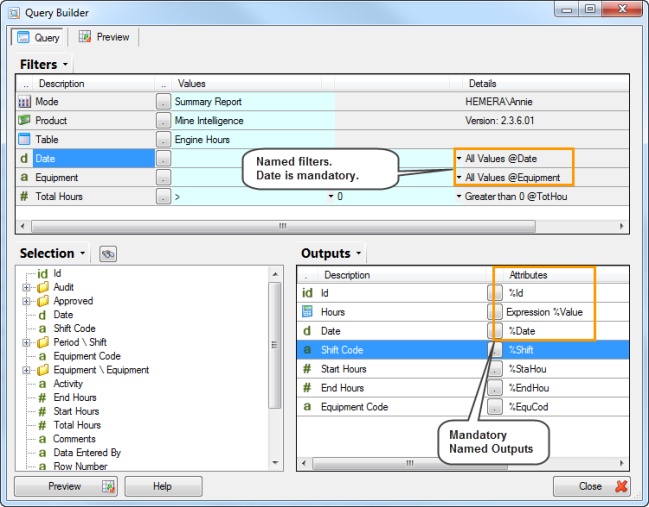The width and height of the screenshot is (649, 507).
Task: Open the Selection dropdown menu
Action: (82, 253)
